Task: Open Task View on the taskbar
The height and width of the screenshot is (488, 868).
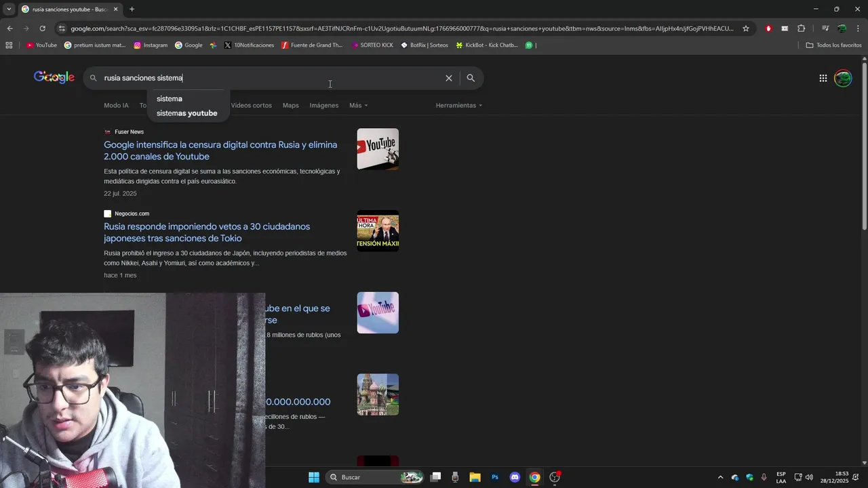Action: point(436,477)
